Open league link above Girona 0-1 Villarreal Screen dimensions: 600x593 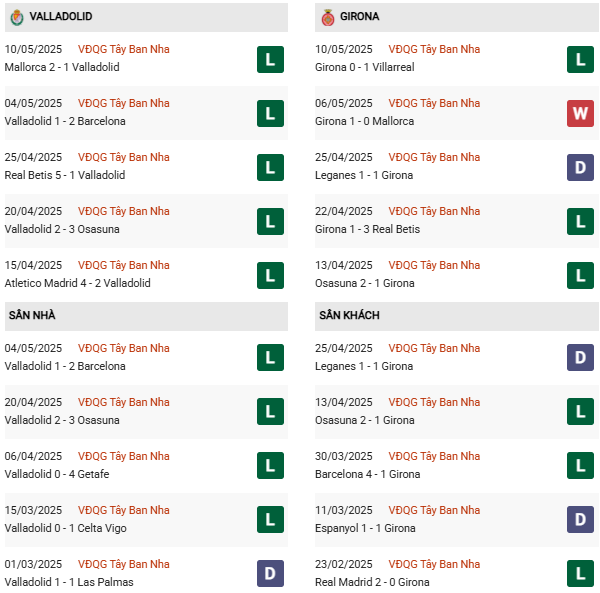coord(434,49)
